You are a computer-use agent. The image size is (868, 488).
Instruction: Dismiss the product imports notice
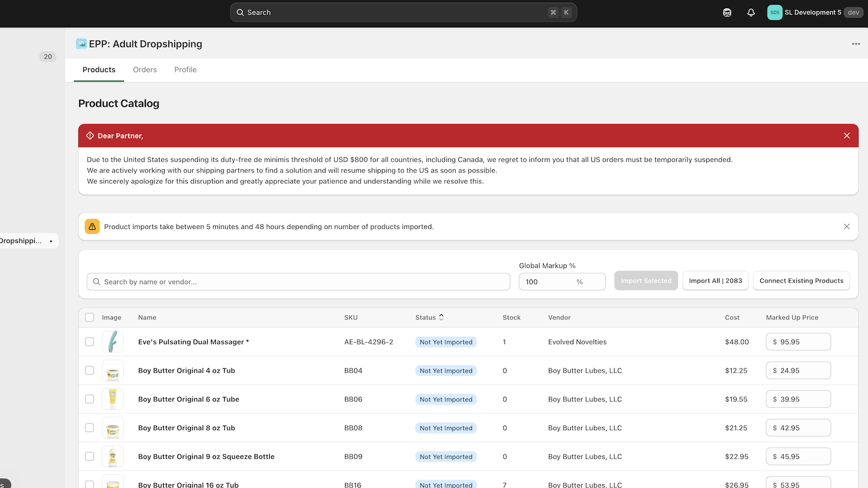[x=846, y=227]
